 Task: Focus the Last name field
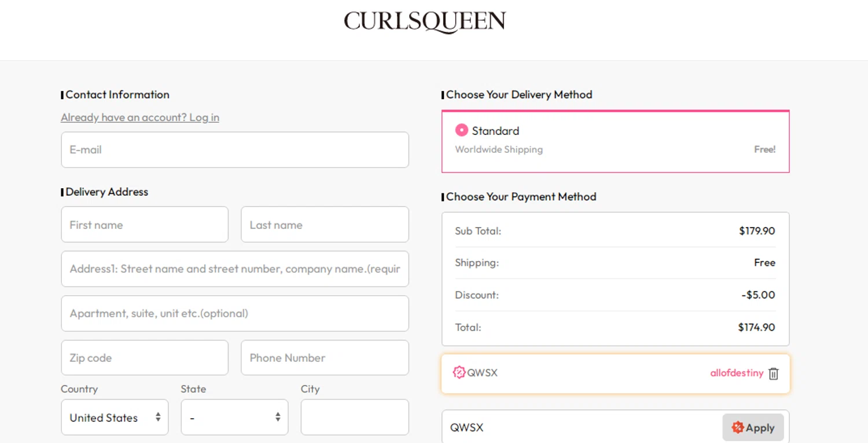click(325, 225)
